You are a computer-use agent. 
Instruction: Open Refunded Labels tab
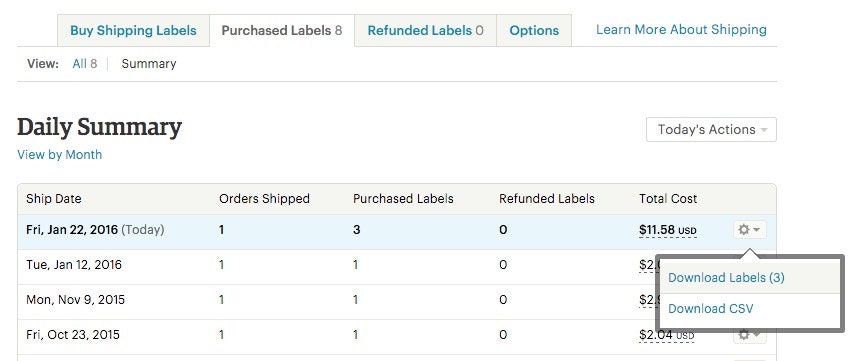[425, 31]
